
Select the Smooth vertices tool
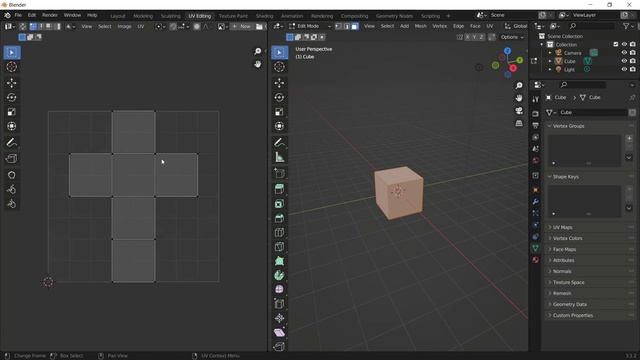coord(279,289)
